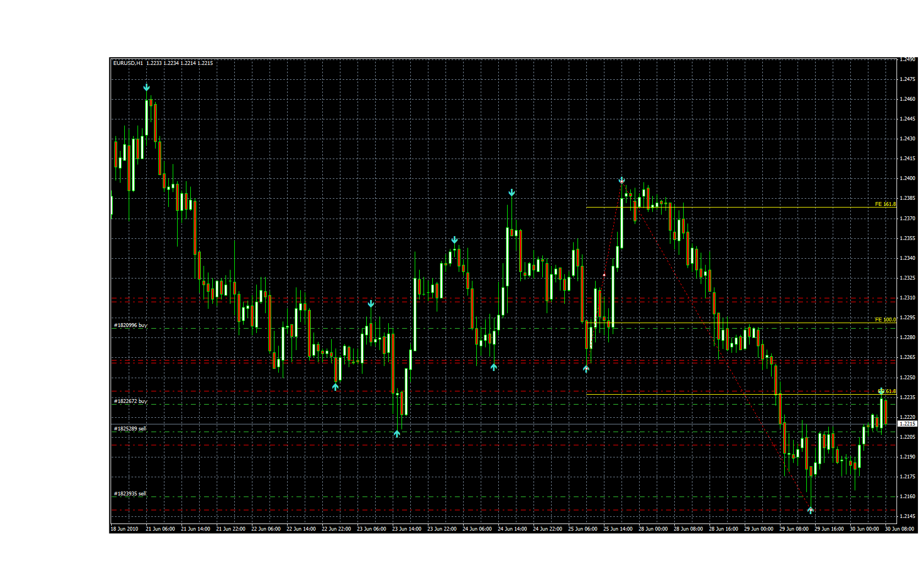Select the up arrow below the 24 Jun 06:00 low

(494, 367)
